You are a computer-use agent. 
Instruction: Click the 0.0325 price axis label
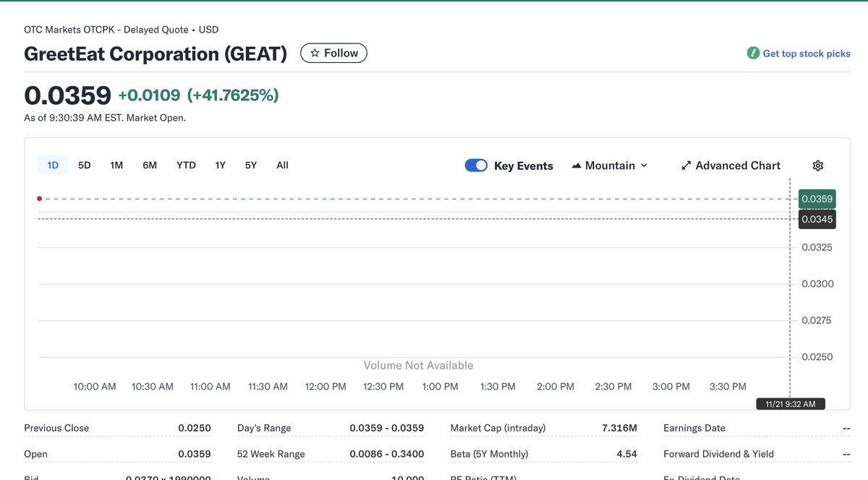817,247
